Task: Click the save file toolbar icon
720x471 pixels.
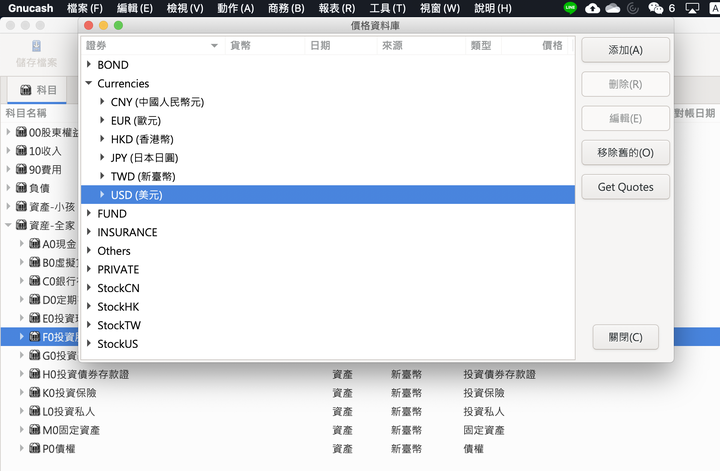Action: (x=36, y=46)
